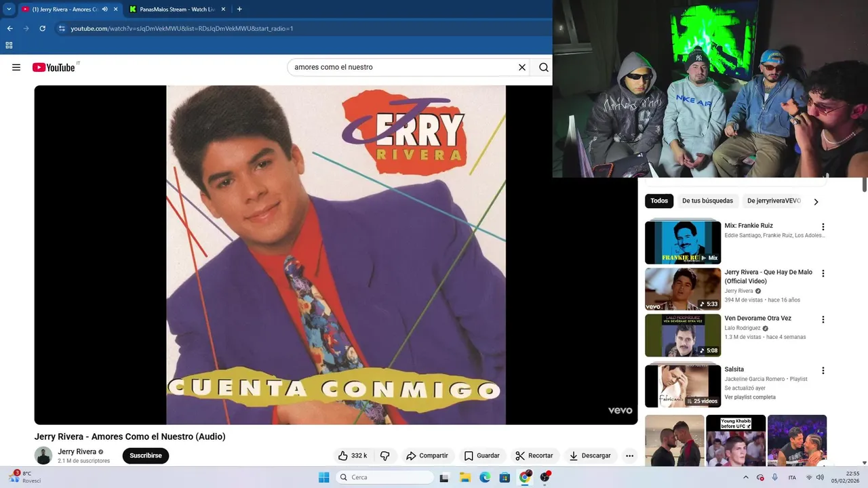Like the video (332 k)
This screenshot has height=488, width=868.
coord(353,455)
